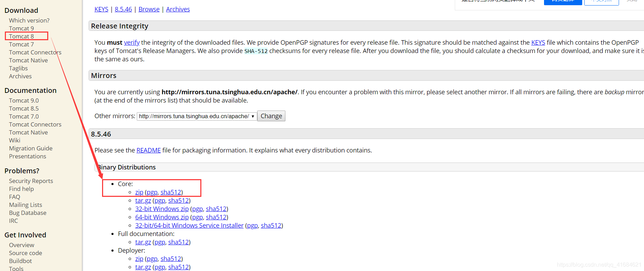644x271 pixels.
Task: Open Tomcat Connectors under Documentation
Action: click(x=35, y=124)
